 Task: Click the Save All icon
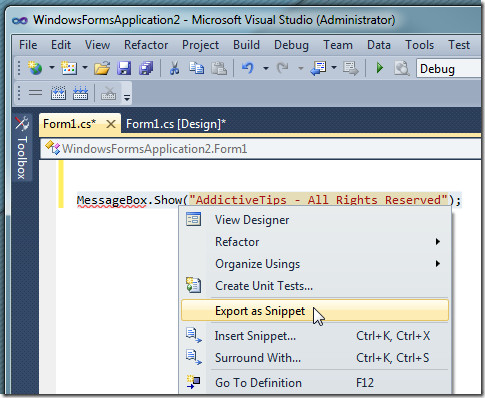click(146, 68)
